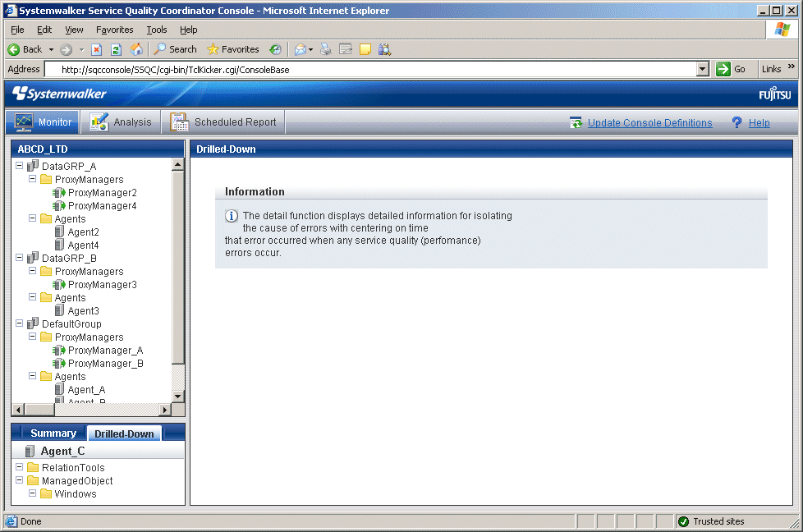Open the Favorites menu
The height and width of the screenshot is (532, 803).
click(115, 30)
